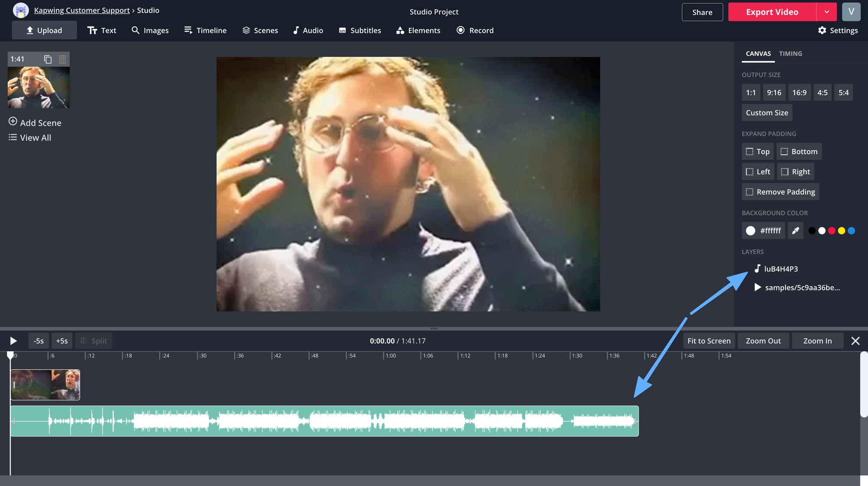Click the Fit to Screen button
The width and height of the screenshot is (868, 486).
(709, 341)
